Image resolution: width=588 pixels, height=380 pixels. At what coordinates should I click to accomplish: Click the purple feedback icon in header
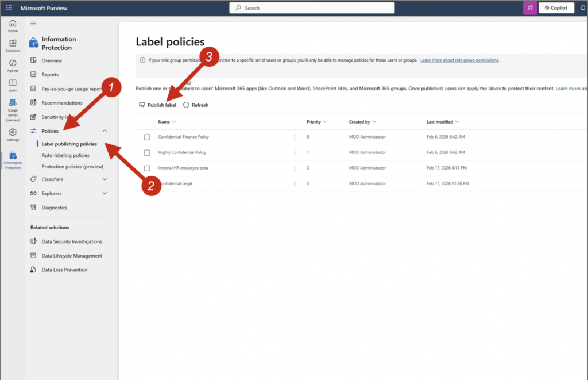530,7
